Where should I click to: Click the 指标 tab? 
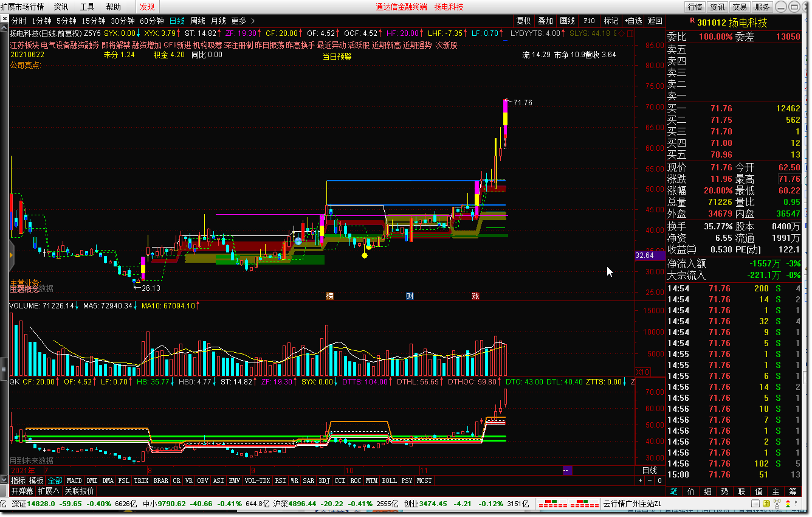[18, 481]
